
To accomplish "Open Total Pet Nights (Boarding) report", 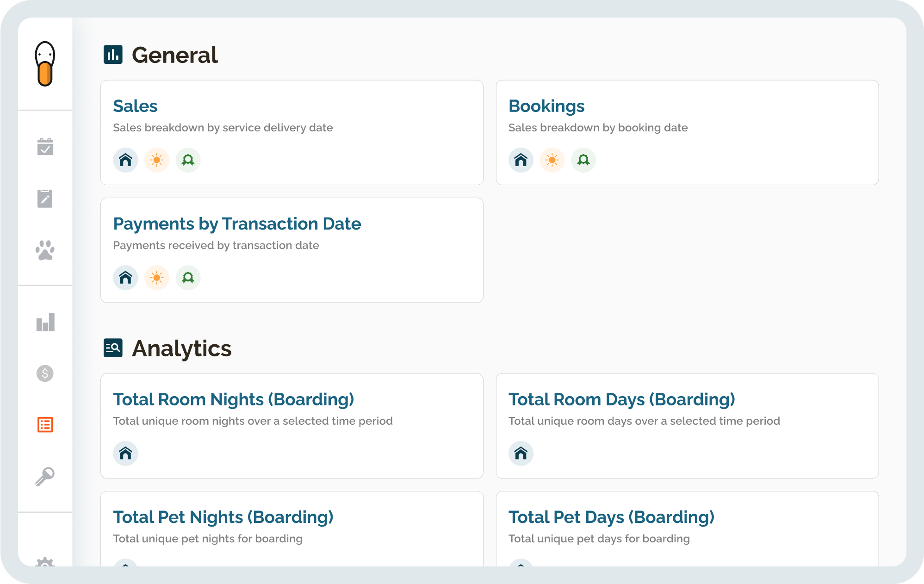I will coord(223,517).
